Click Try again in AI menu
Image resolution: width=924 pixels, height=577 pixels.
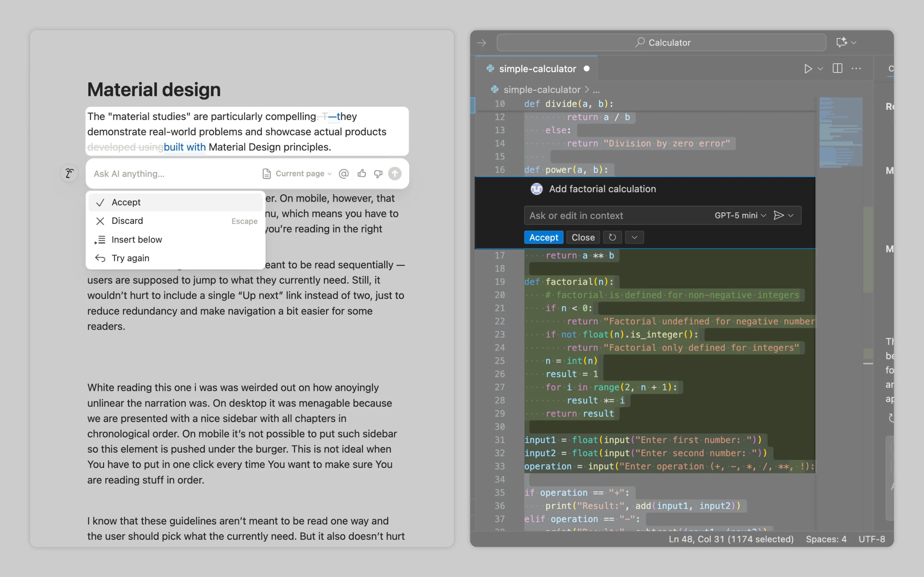pos(130,258)
